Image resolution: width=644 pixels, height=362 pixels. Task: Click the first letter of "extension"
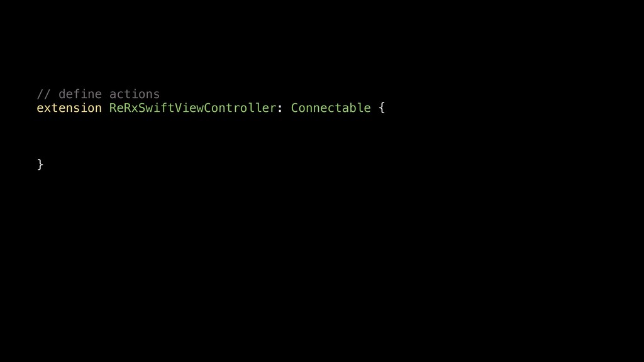point(40,109)
